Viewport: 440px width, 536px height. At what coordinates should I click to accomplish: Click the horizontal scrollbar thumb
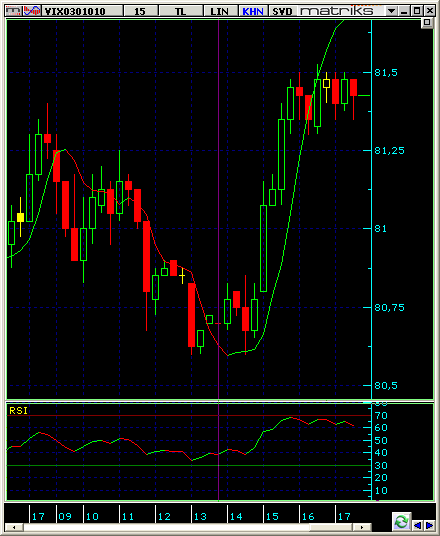pyautogui.click(x=332, y=527)
